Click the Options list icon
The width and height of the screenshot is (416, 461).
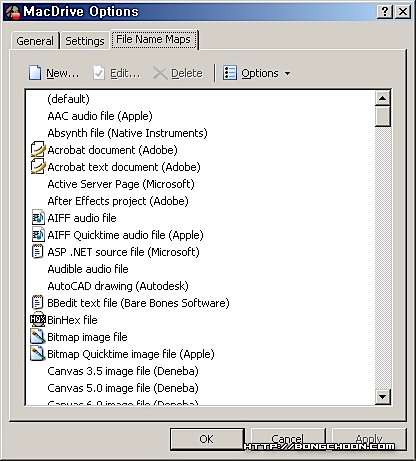point(230,73)
